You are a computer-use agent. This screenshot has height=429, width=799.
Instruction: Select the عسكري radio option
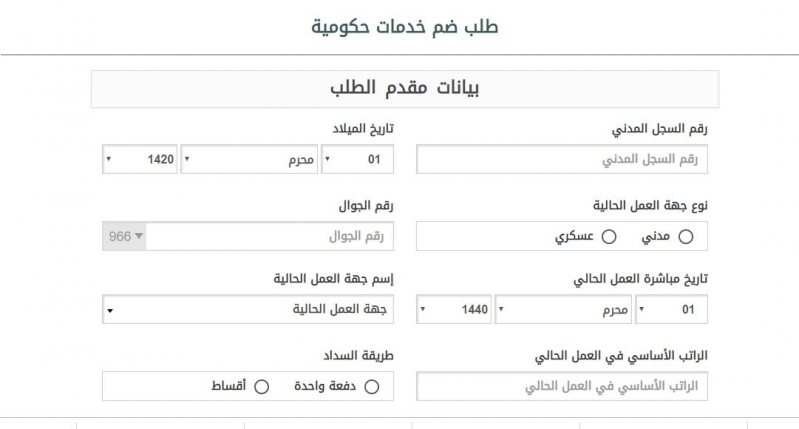(x=609, y=236)
